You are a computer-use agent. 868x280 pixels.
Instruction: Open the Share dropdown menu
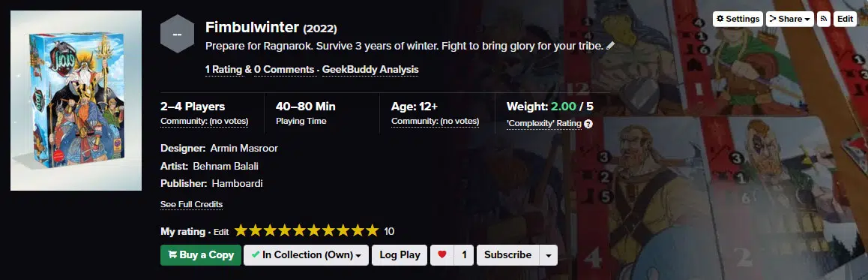[790, 19]
